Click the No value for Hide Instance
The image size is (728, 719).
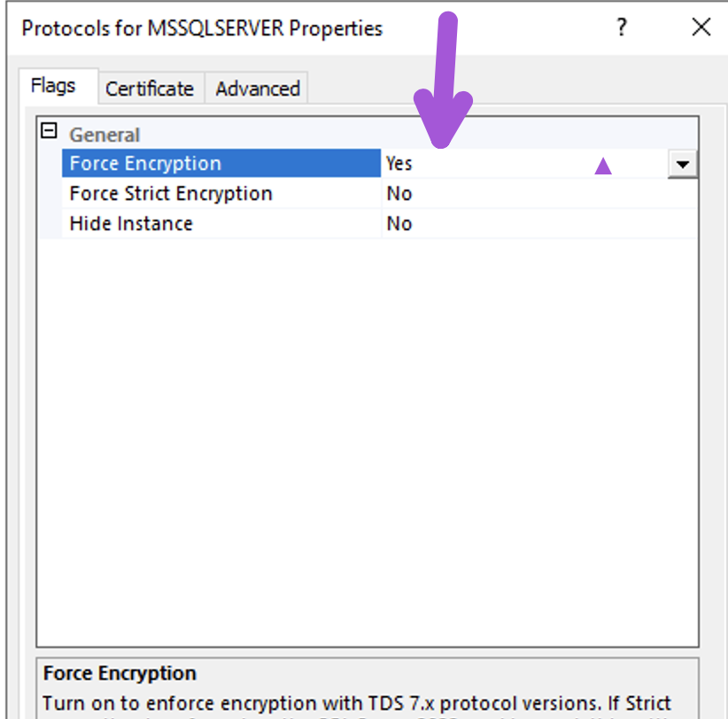coord(399,224)
